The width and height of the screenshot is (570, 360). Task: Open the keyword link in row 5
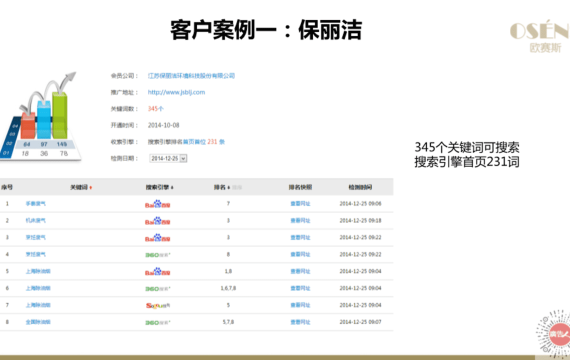coord(38,271)
